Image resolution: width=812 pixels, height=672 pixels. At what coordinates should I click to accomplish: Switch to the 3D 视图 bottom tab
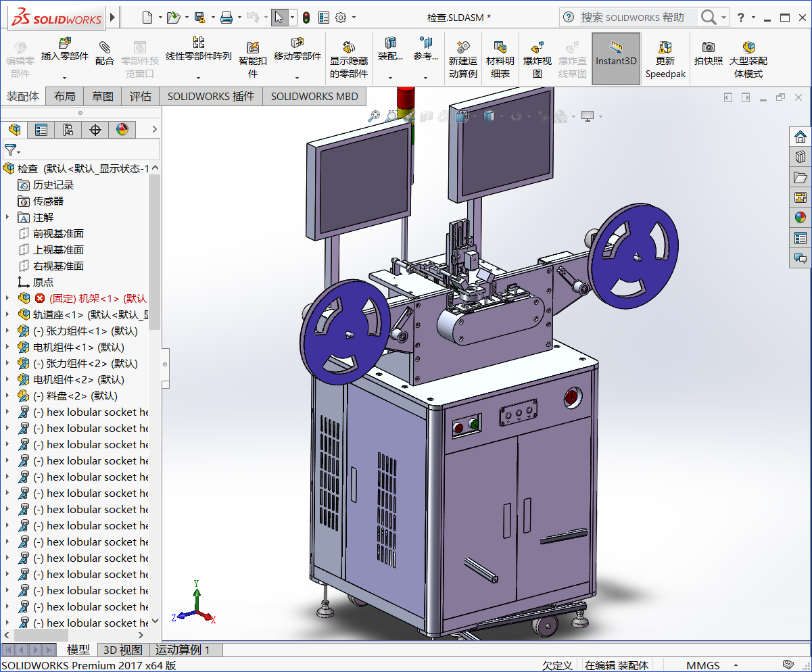122,650
